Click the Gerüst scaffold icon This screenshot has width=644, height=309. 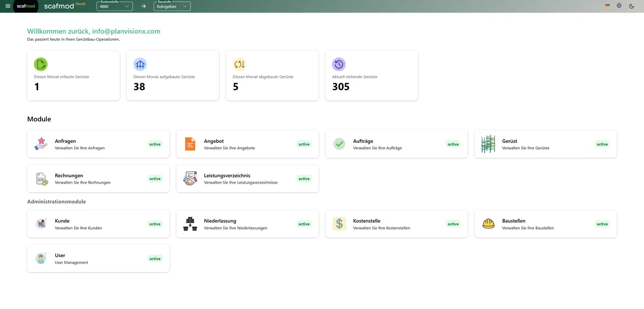pyautogui.click(x=488, y=144)
